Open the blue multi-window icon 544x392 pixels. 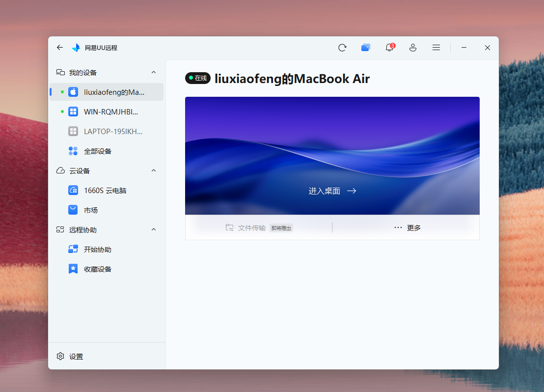coord(366,48)
